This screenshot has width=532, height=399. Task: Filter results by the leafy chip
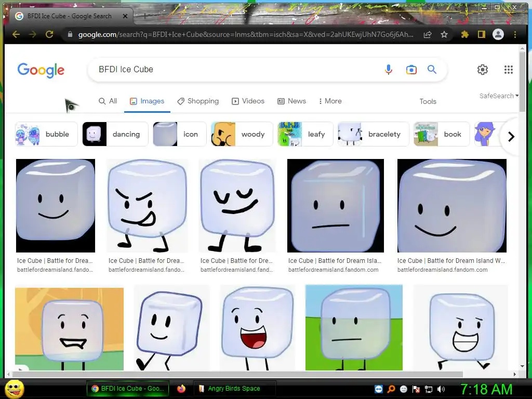pos(305,134)
